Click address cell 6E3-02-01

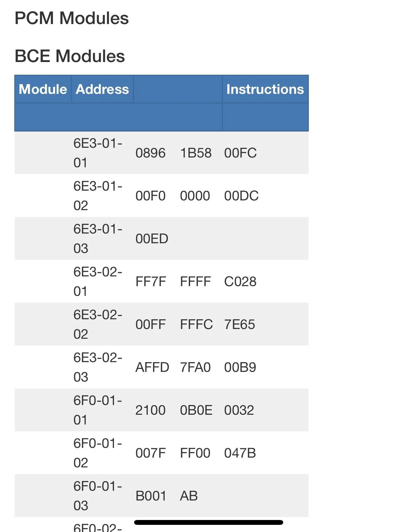[x=98, y=281]
